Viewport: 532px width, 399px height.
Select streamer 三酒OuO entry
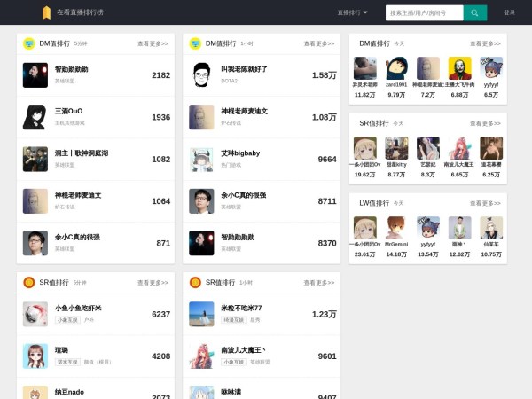click(x=67, y=112)
